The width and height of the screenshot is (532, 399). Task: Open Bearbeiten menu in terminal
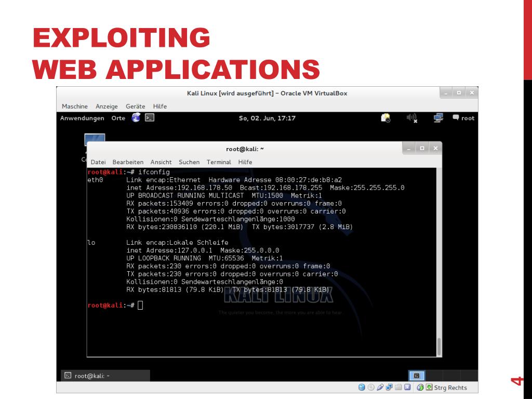[128, 162]
